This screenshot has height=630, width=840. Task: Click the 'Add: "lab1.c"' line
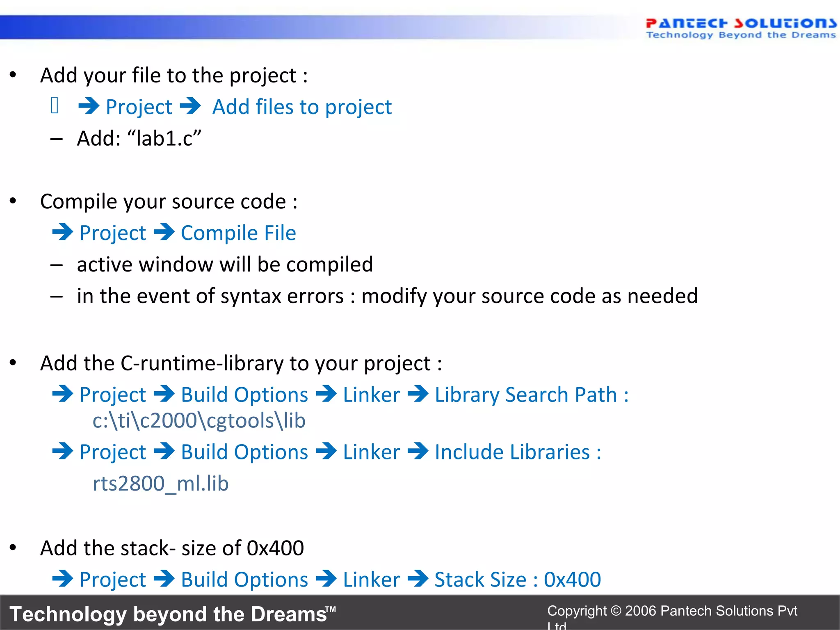tap(139, 138)
